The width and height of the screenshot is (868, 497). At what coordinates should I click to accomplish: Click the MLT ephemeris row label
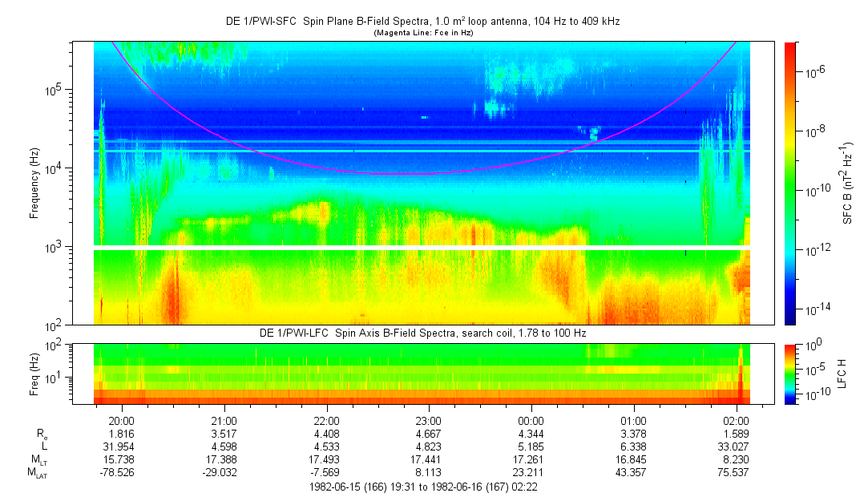(38, 459)
